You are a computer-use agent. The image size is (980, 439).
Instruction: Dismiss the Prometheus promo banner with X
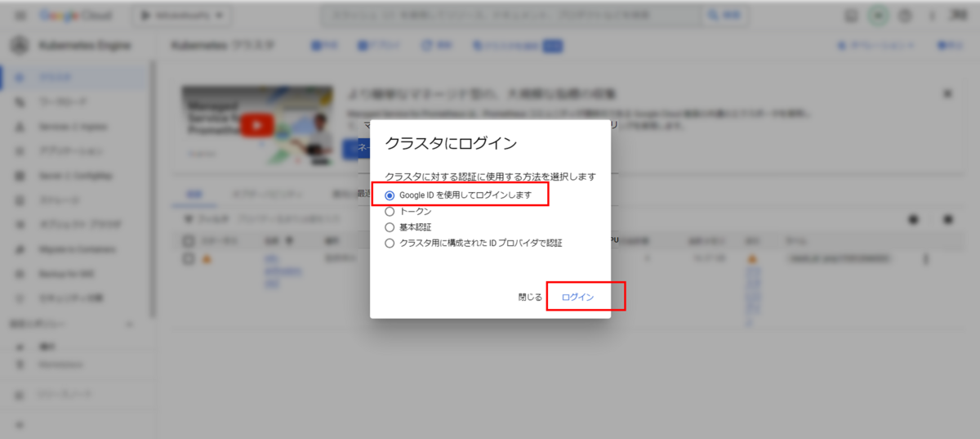tap(947, 94)
